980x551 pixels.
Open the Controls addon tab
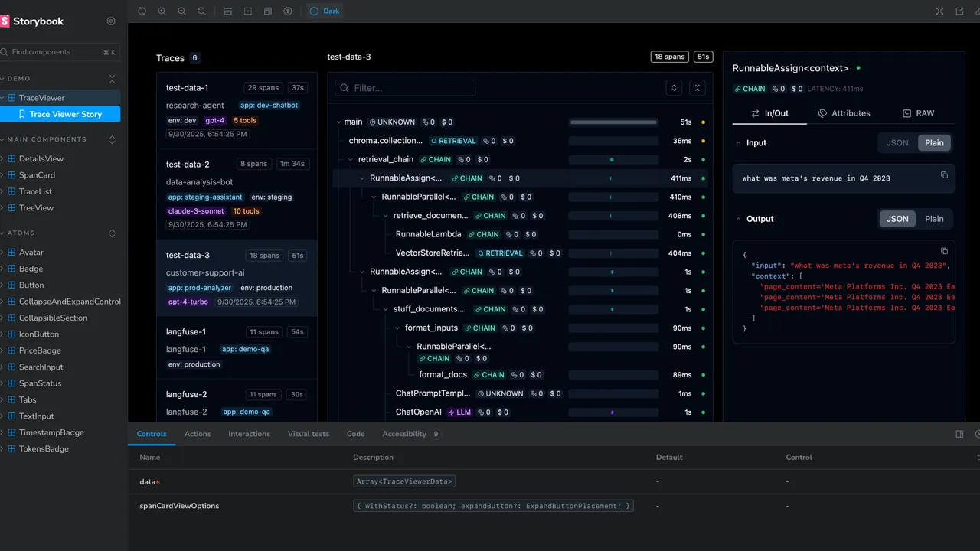[152, 434]
